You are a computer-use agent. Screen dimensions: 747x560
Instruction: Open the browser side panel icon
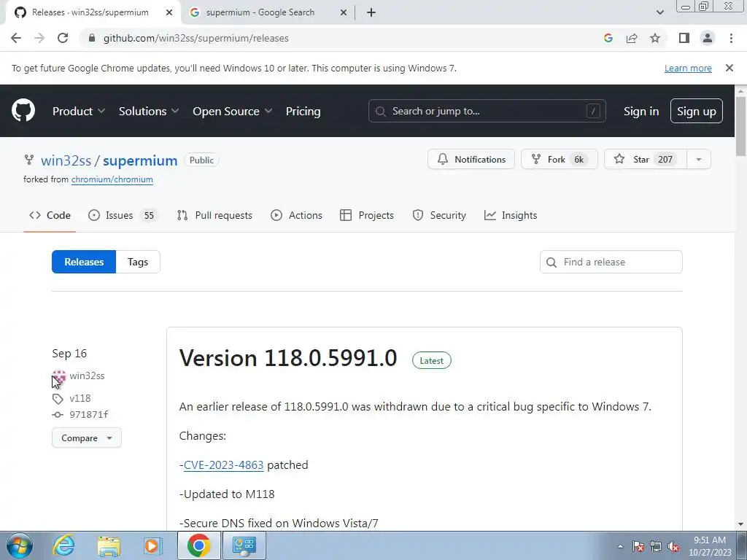684,38
